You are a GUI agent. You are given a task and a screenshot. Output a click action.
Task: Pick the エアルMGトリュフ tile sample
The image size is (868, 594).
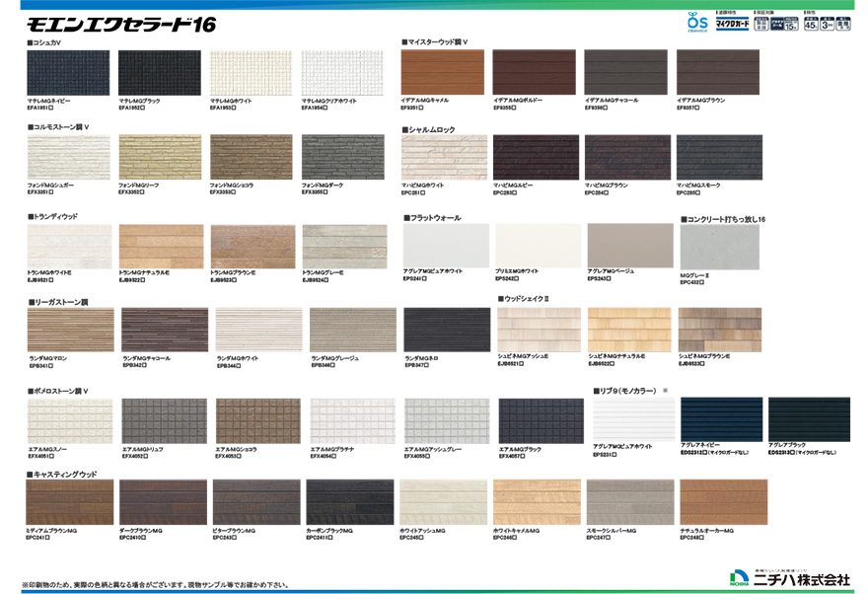(165, 421)
